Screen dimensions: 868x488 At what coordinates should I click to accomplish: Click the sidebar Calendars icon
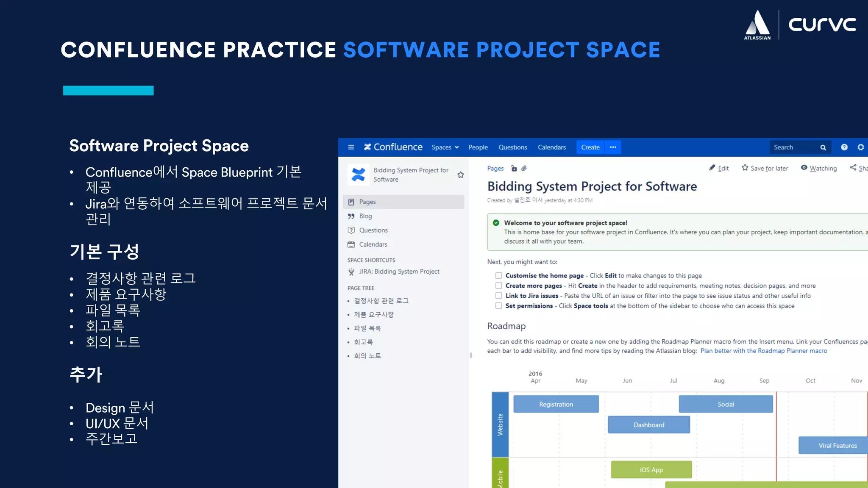351,244
